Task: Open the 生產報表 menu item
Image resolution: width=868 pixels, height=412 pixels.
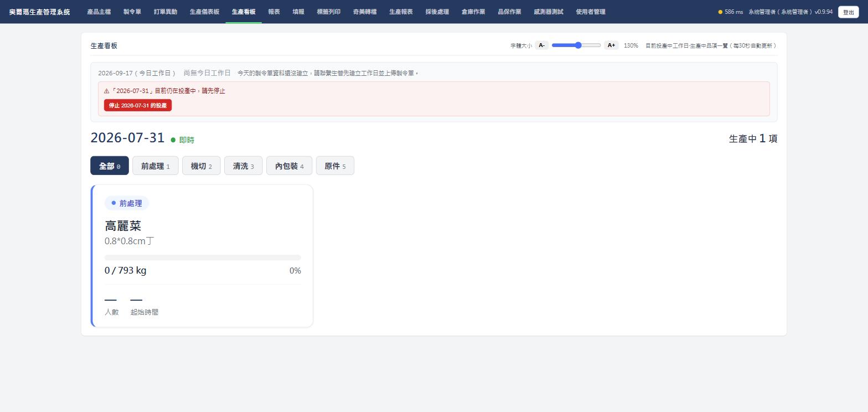Action: [401, 12]
